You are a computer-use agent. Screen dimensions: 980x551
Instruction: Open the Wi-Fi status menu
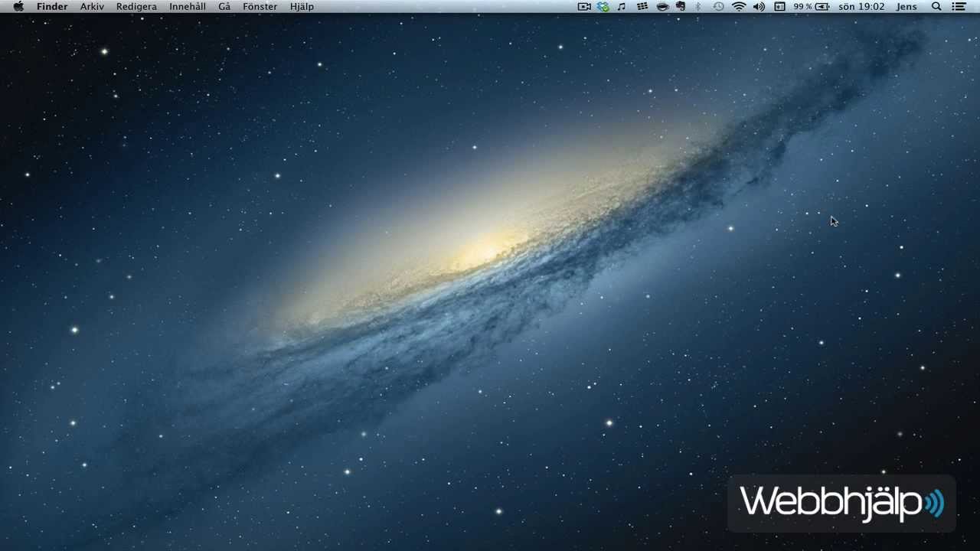click(739, 7)
